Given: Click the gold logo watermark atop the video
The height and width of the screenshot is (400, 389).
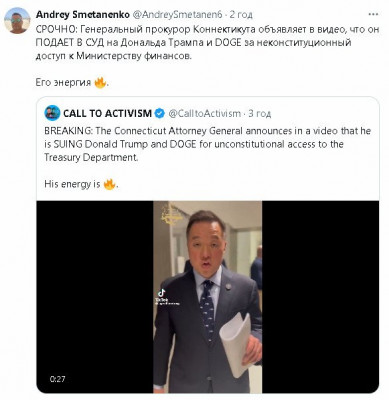Looking at the screenshot, I should click(x=170, y=215).
